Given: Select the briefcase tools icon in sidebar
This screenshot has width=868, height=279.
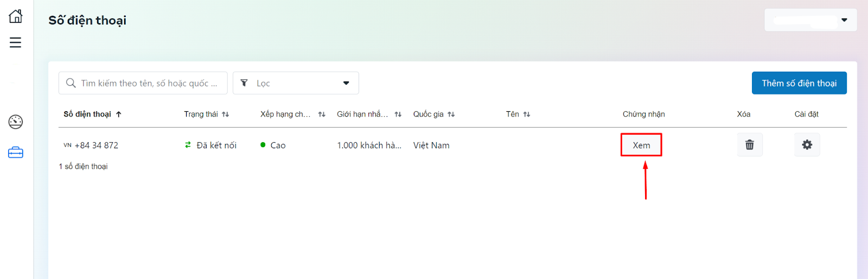Looking at the screenshot, I should tap(16, 153).
